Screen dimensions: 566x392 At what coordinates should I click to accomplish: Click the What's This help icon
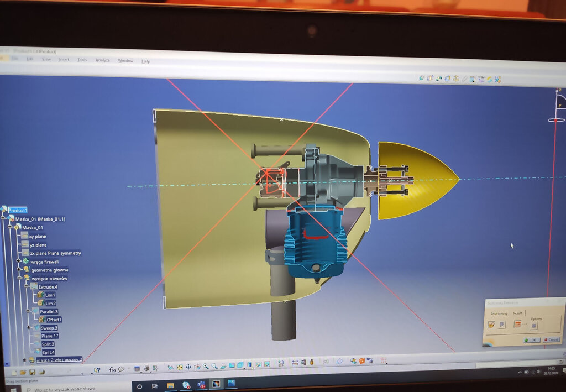click(97, 370)
